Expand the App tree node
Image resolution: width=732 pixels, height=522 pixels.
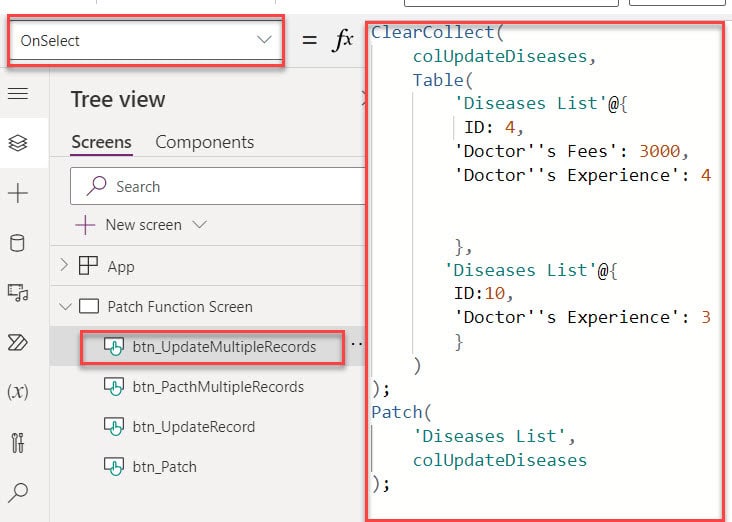(x=64, y=266)
